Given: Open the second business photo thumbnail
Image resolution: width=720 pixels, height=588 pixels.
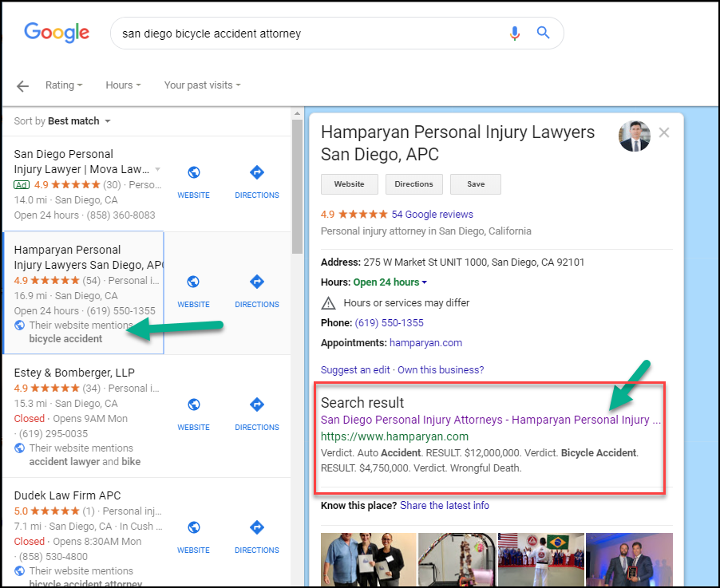Looking at the screenshot, I should (457, 559).
